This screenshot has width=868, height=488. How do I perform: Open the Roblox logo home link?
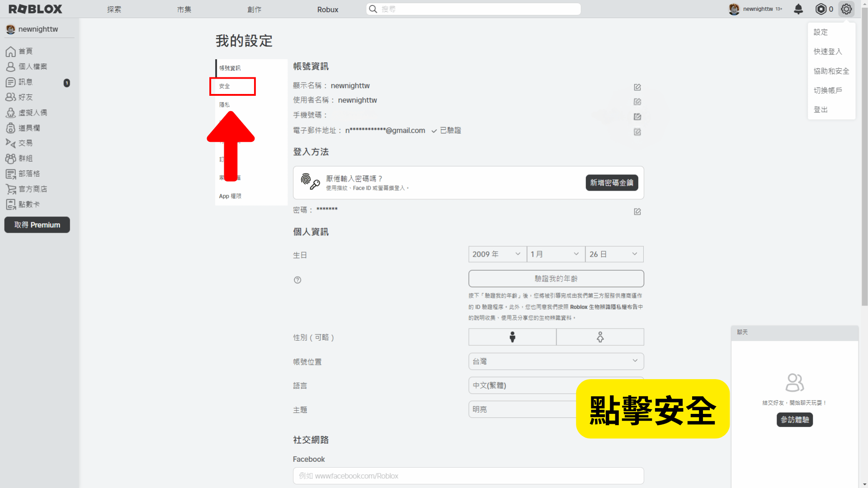tap(35, 9)
